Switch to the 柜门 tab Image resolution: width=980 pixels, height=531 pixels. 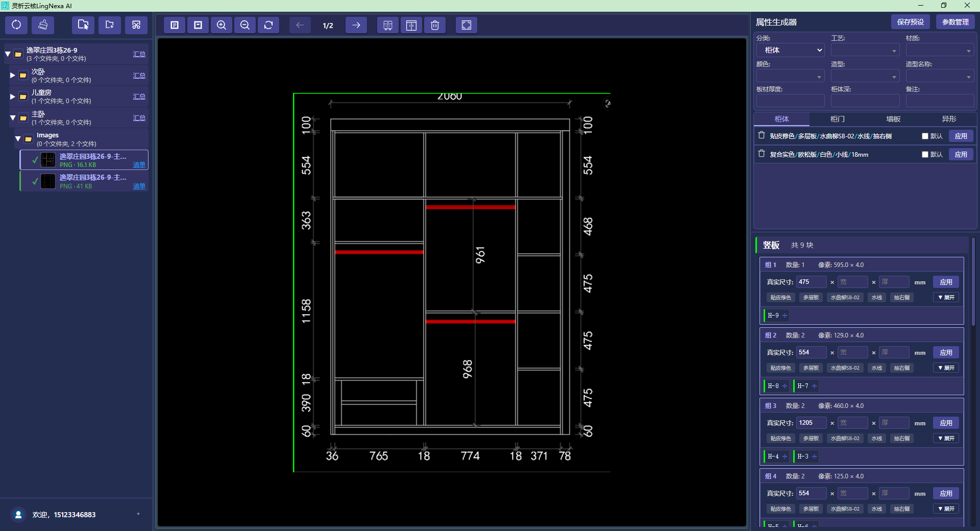click(837, 119)
